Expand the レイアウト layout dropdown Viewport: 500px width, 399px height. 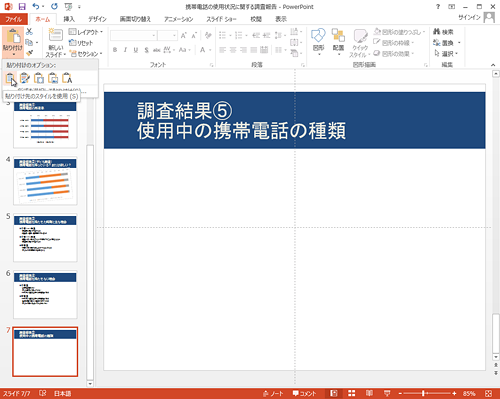[x=86, y=32]
